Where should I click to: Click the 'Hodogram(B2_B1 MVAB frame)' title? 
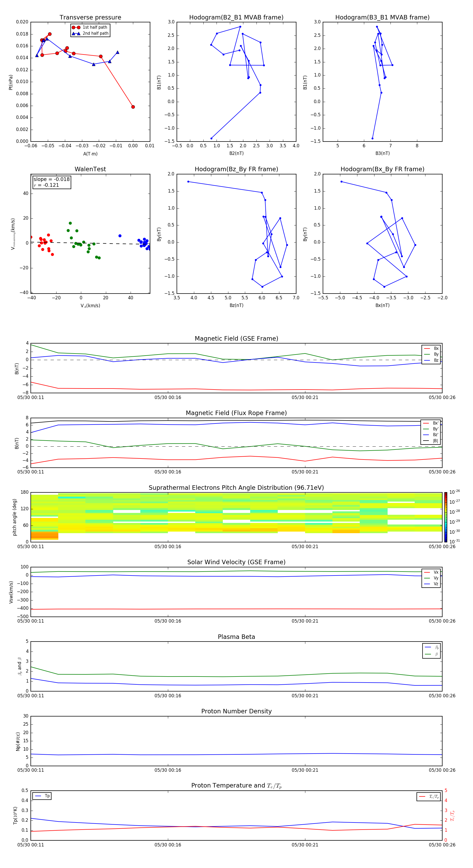pos(236,18)
